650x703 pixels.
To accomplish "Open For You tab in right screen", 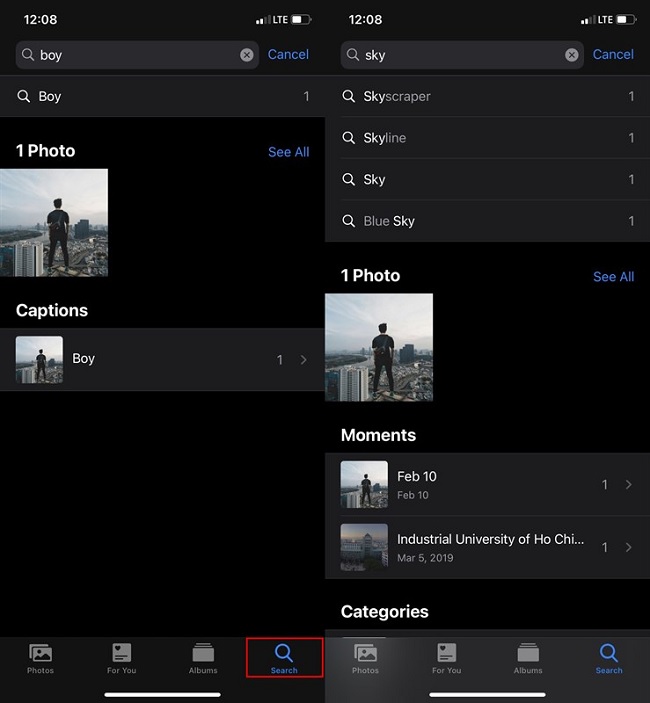I will tap(446, 658).
